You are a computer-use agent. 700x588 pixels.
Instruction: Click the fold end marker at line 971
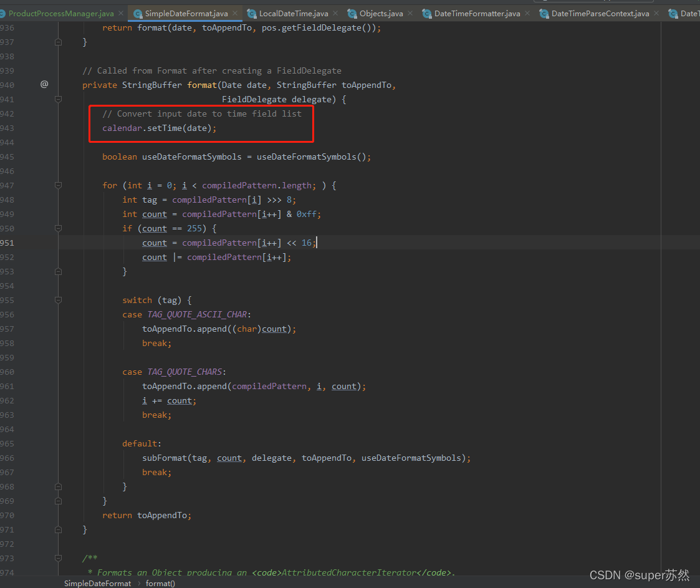[58, 529]
